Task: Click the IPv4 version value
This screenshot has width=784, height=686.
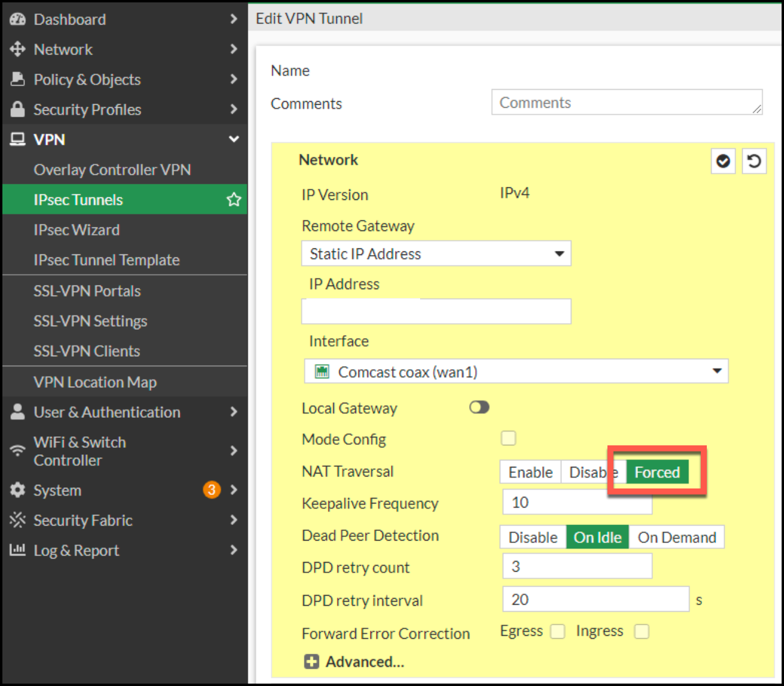Action: click(515, 193)
